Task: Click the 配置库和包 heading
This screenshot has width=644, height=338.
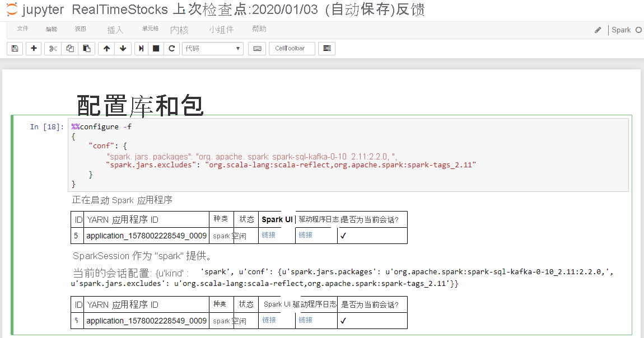Action: click(140, 106)
